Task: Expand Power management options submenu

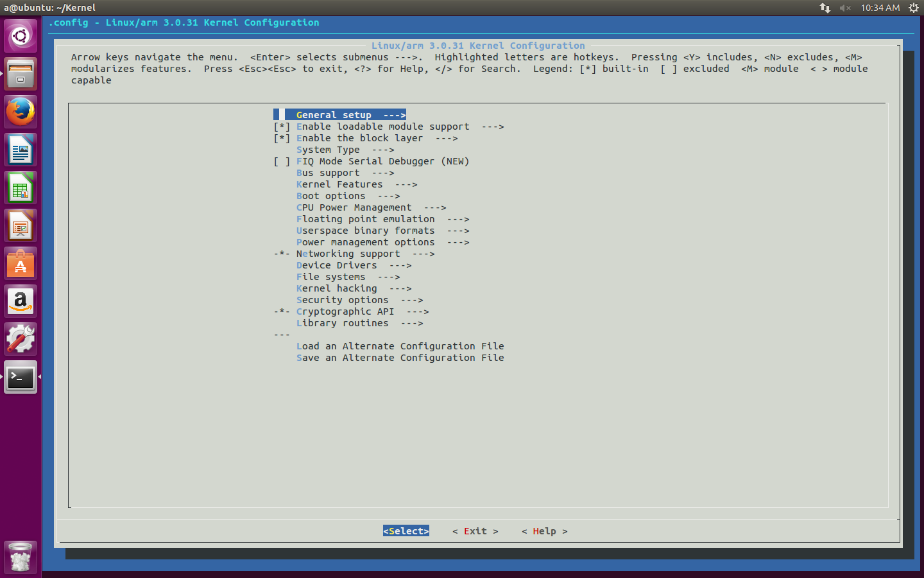Action: coord(382,242)
